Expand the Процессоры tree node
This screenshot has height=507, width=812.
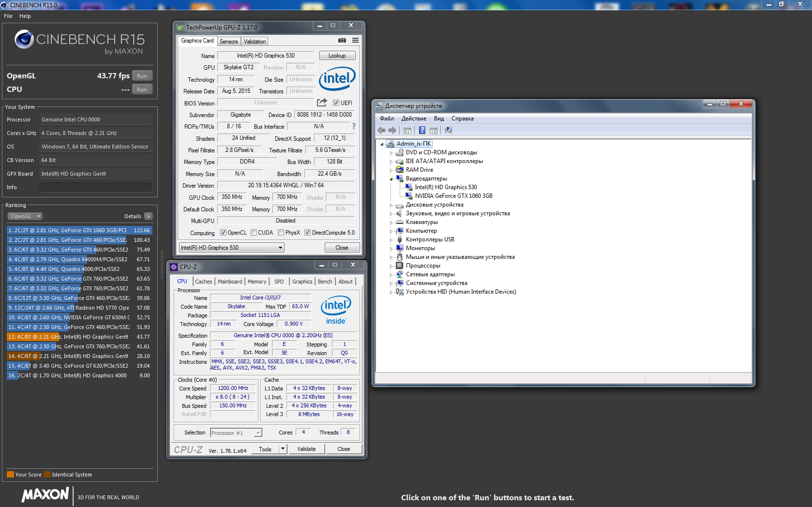coord(391,266)
